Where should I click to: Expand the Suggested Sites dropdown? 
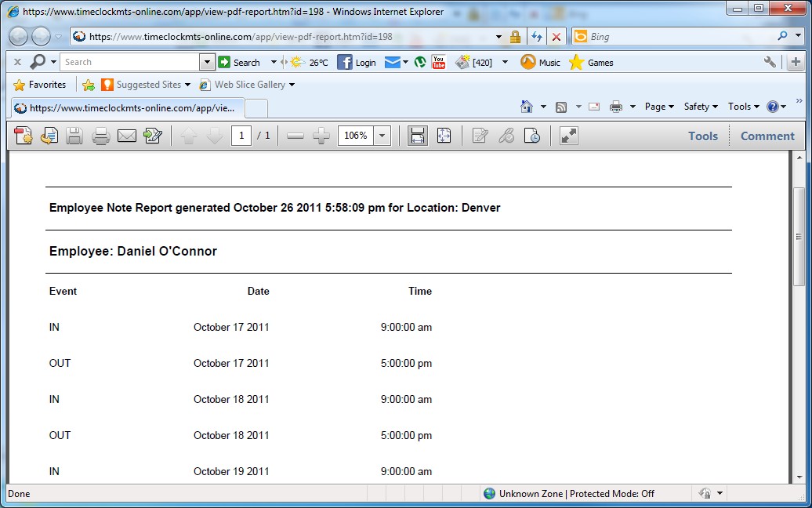click(x=187, y=85)
